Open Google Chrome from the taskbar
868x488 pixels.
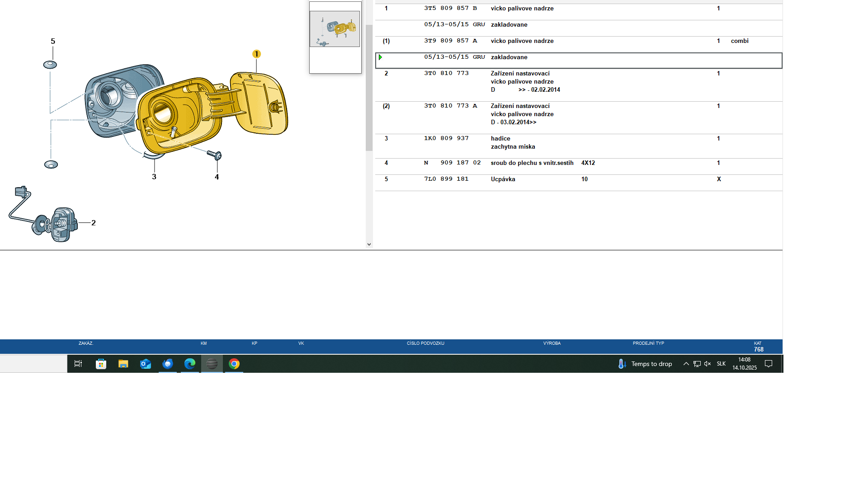click(234, 364)
